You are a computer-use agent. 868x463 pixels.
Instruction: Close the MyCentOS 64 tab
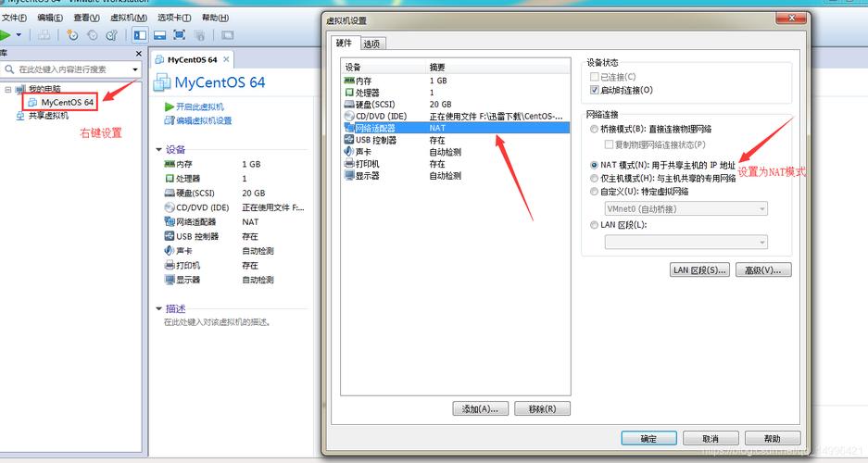click(x=226, y=59)
